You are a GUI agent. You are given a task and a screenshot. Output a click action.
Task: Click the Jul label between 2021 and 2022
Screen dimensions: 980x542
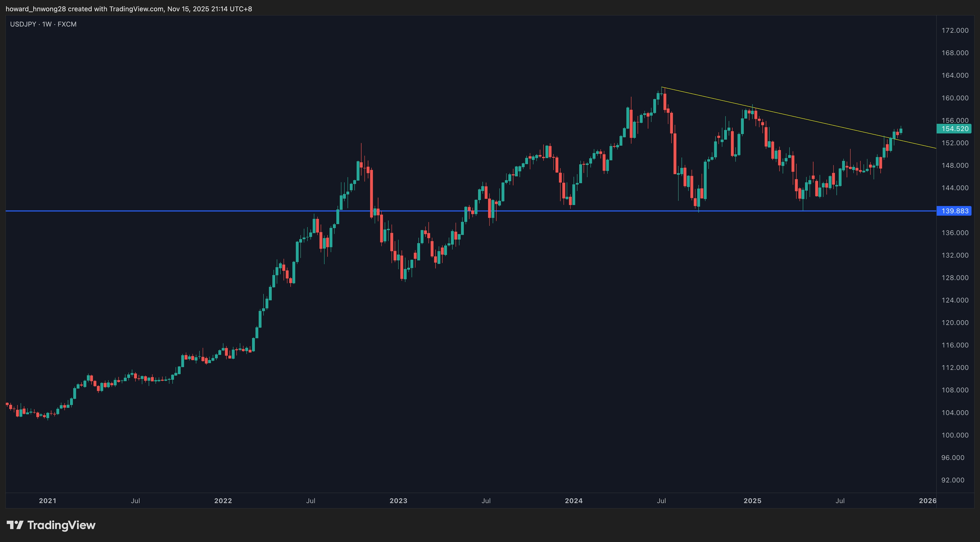pos(136,501)
